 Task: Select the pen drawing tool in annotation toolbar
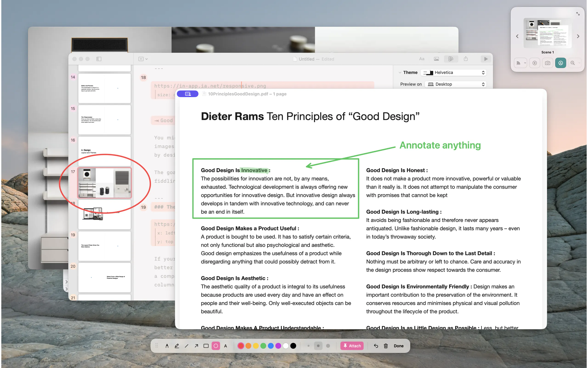tap(167, 346)
